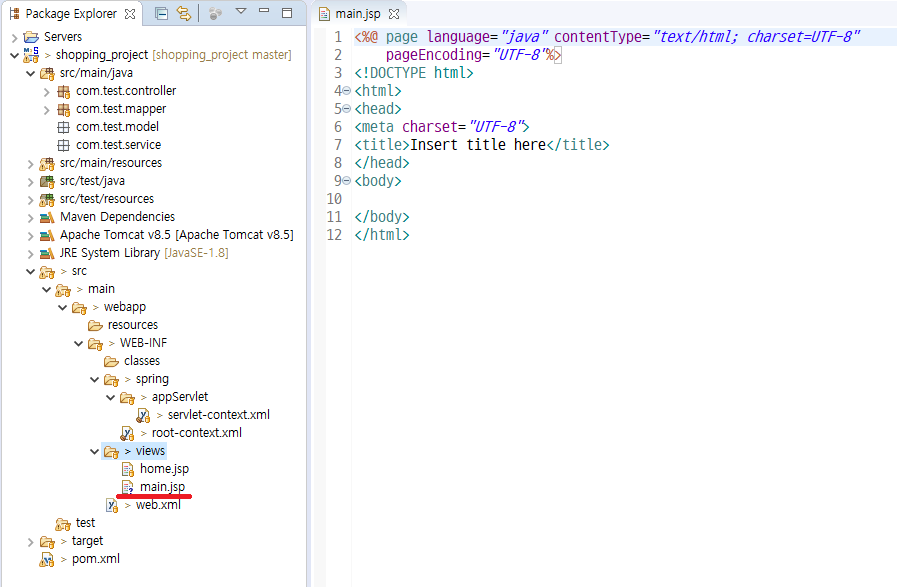The image size is (897, 587).
Task: Click the com.test.mapper package icon
Action: (x=63, y=109)
